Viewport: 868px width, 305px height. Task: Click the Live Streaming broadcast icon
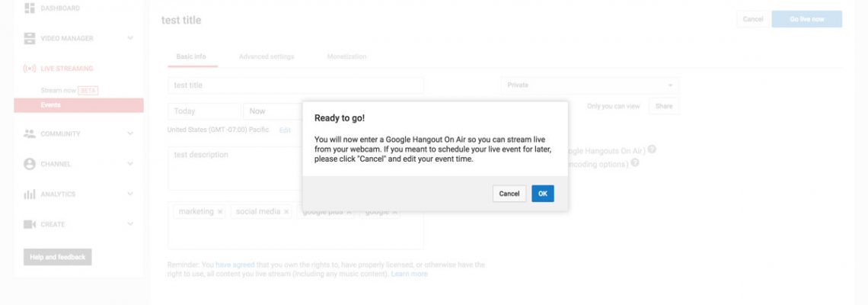30,69
